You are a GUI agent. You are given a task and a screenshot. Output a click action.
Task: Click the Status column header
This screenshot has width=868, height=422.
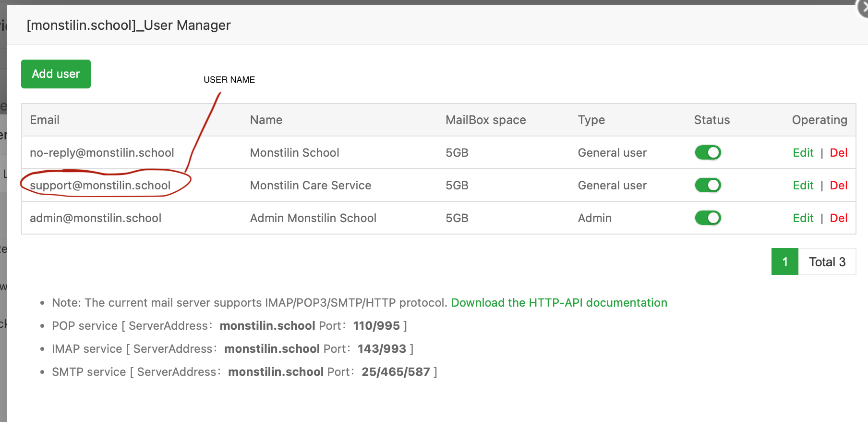pos(711,120)
